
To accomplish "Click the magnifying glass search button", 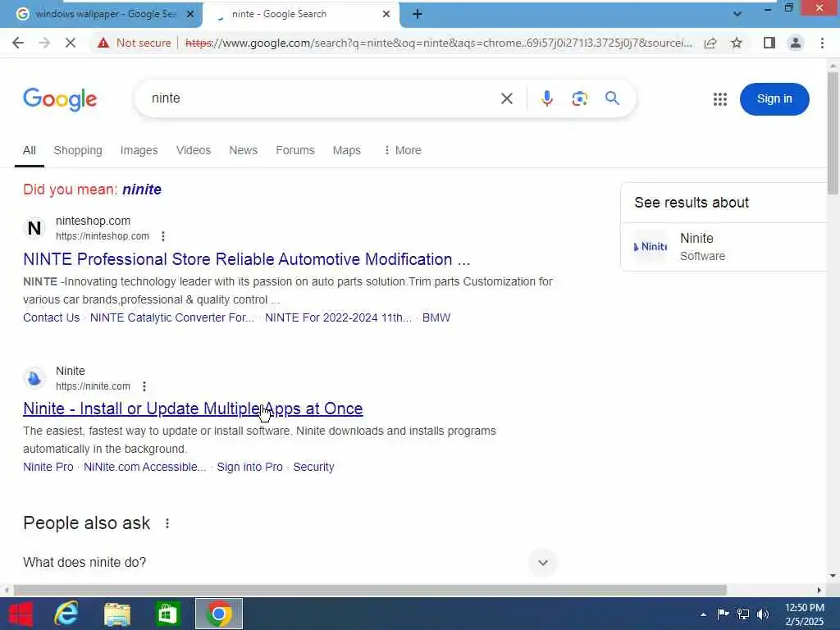I will pos(612,98).
